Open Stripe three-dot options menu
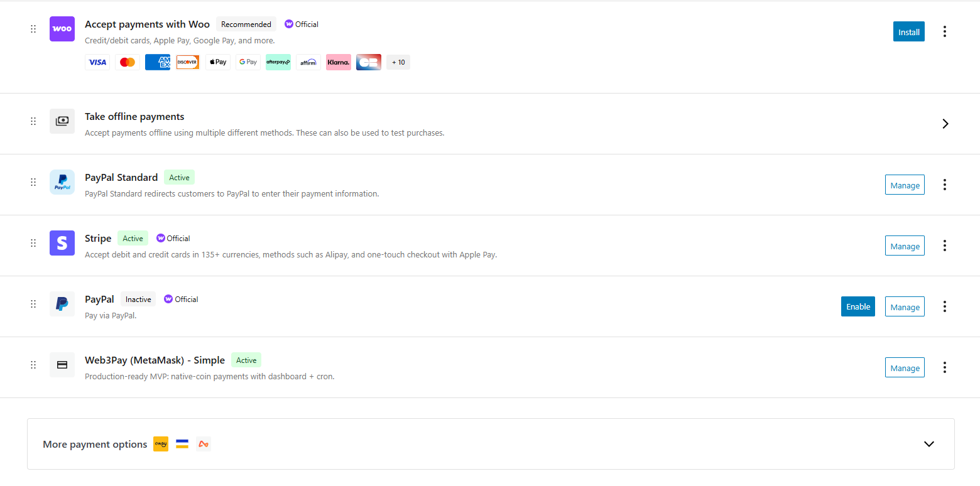This screenshot has width=980, height=486. click(945, 246)
